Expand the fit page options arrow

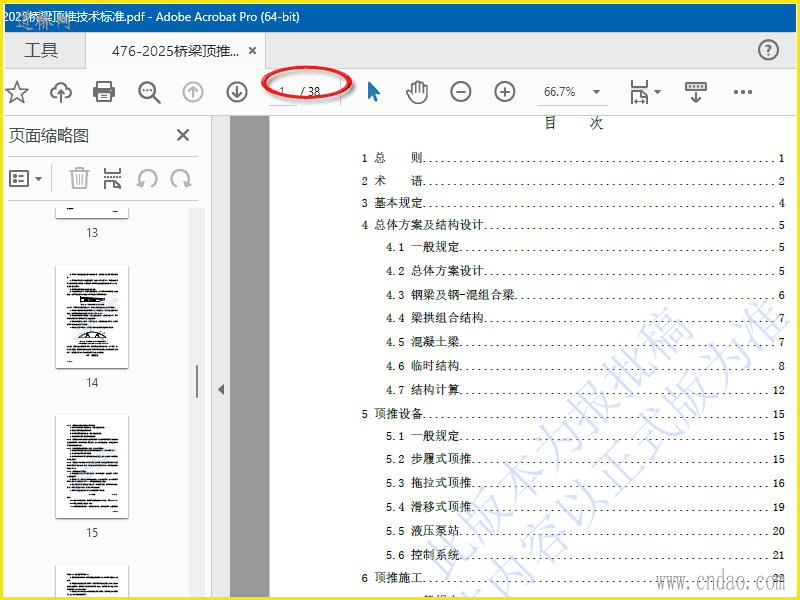(x=657, y=92)
